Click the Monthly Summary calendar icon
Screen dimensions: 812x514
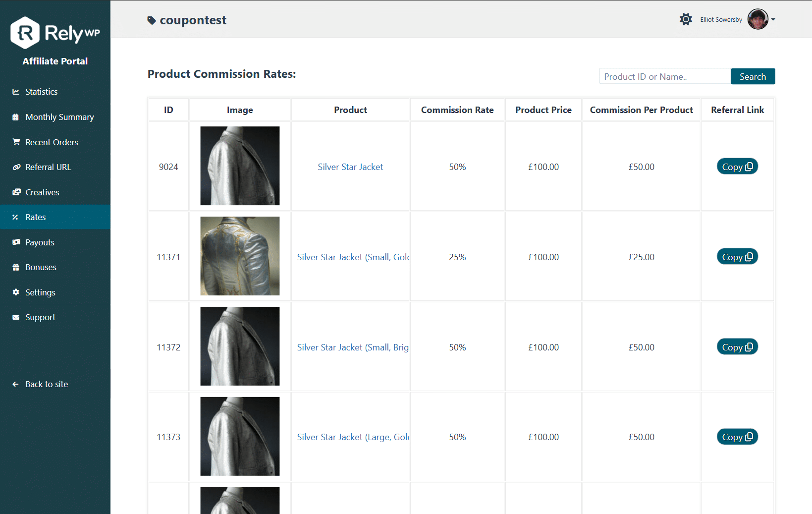tap(16, 117)
